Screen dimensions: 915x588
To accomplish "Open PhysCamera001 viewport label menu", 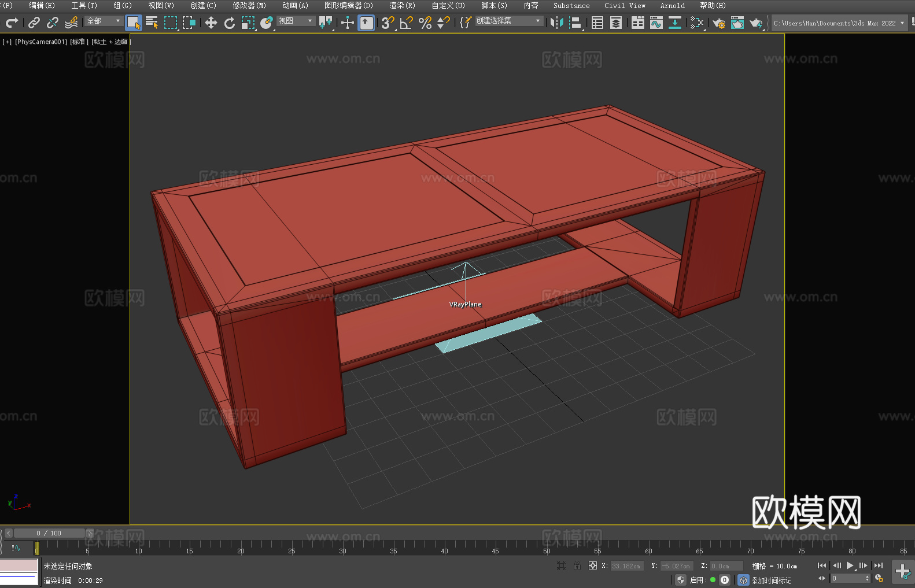I will 41,42.
